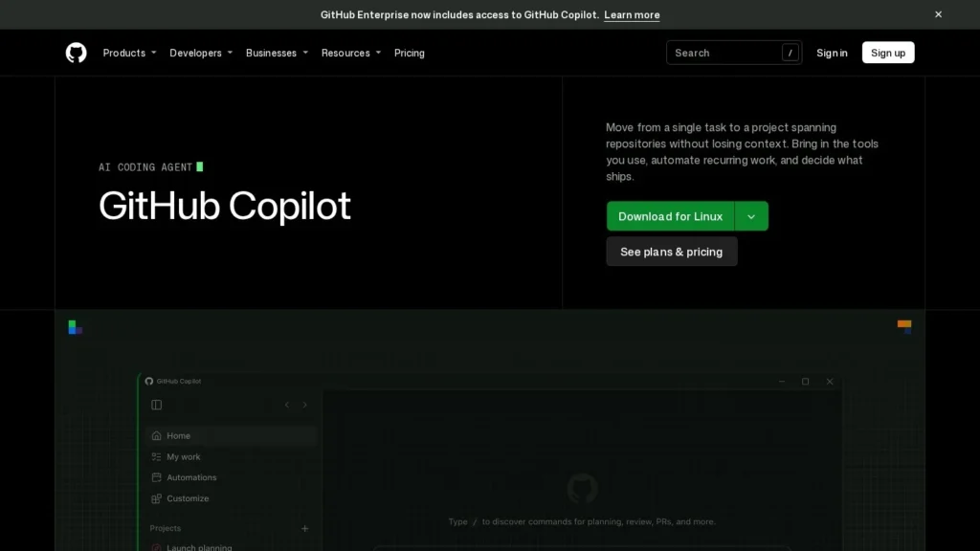Click the GitHub Octocat logo in header
The image size is (980, 551).
pos(77,53)
